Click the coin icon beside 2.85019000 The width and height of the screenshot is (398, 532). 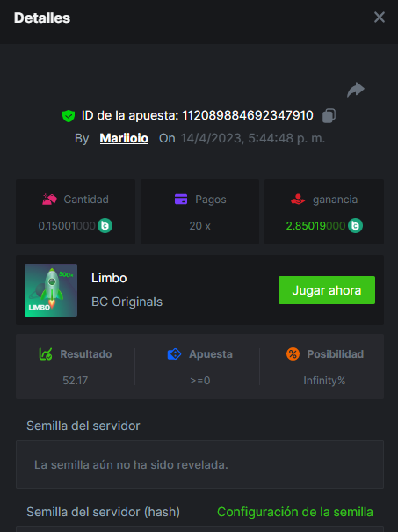point(355,226)
